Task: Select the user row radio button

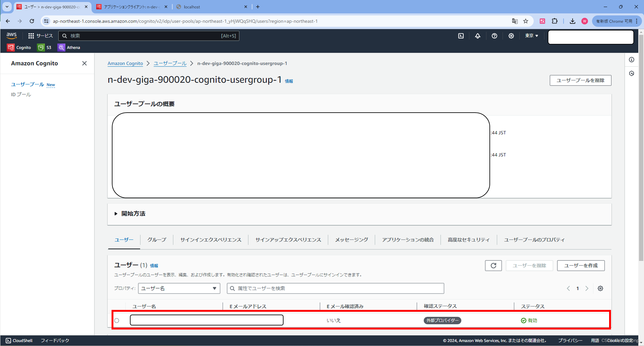Action: coord(117,320)
